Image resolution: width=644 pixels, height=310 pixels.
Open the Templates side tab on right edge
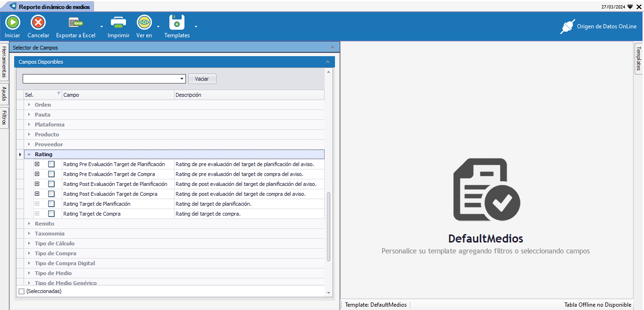pyautogui.click(x=639, y=58)
